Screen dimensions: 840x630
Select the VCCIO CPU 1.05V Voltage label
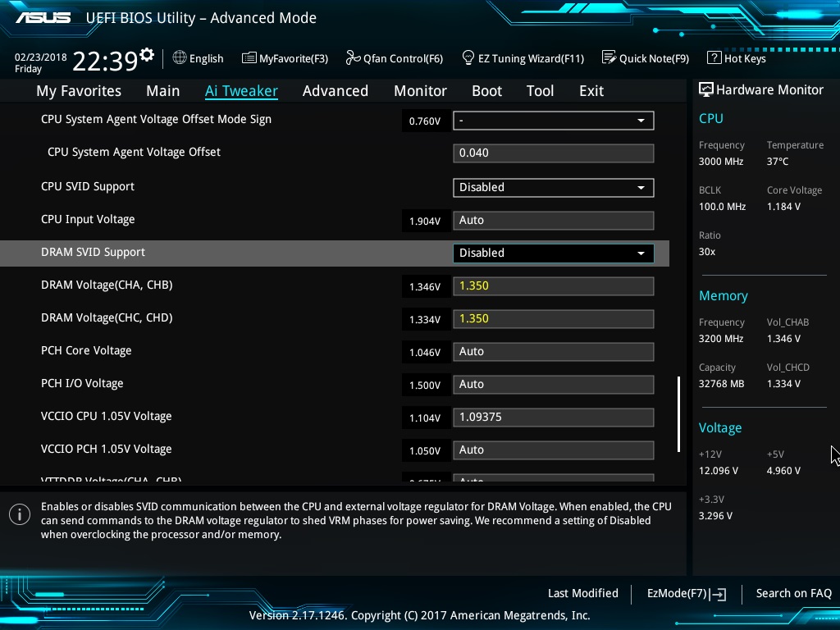click(106, 416)
